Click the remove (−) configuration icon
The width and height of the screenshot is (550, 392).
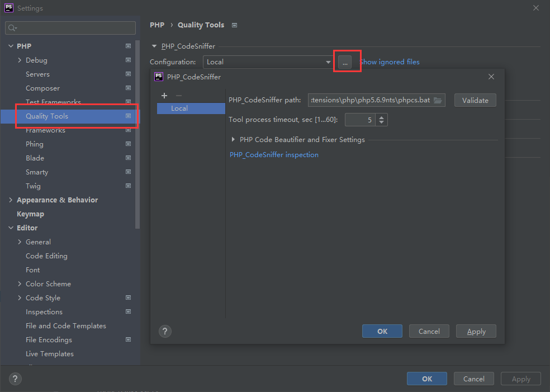pyautogui.click(x=179, y=96)
